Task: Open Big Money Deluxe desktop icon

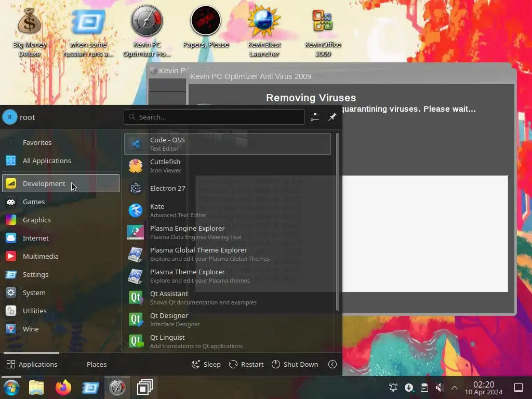Action: [x=30, y=32]
